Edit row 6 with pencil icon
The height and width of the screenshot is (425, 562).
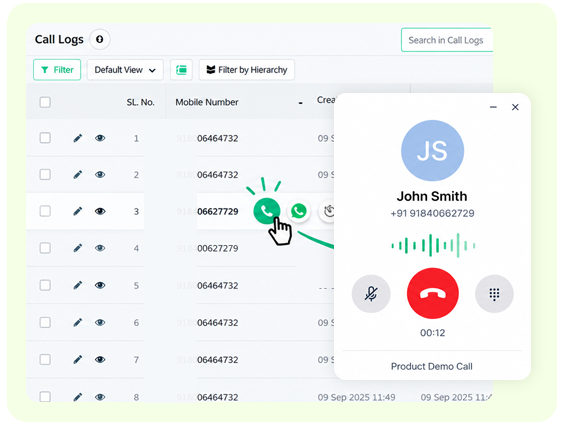pos(78,323)
